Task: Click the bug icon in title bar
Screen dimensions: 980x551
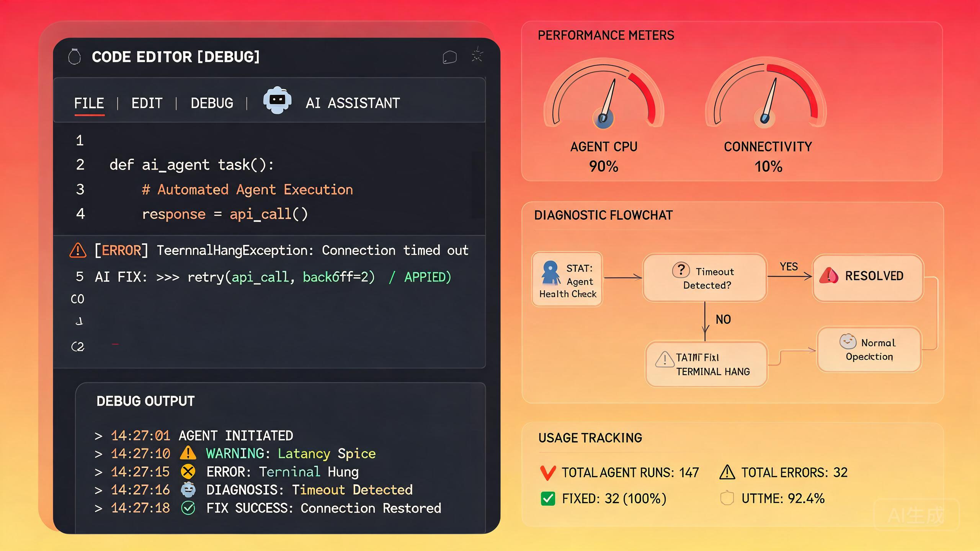Action: 477,55
